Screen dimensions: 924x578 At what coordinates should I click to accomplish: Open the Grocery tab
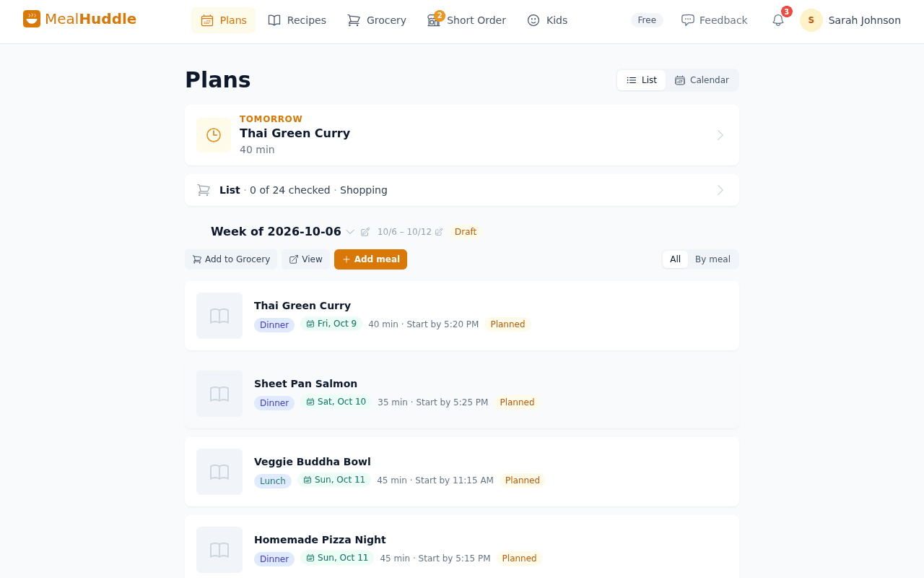point(376,20)
